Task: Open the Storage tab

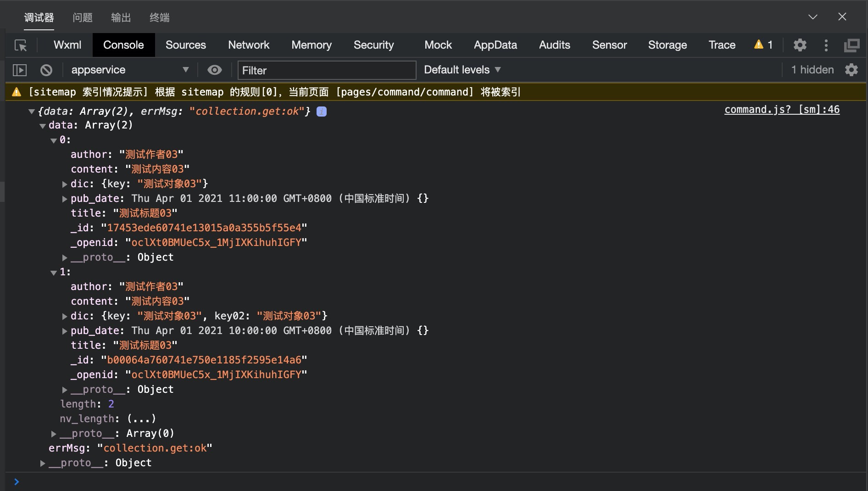Action: 668,45
